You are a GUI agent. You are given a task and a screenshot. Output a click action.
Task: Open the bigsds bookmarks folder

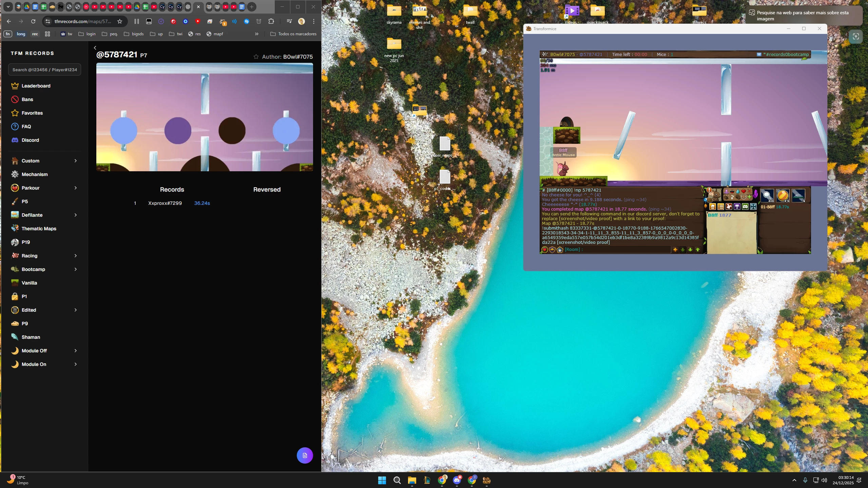click(134, 34)
